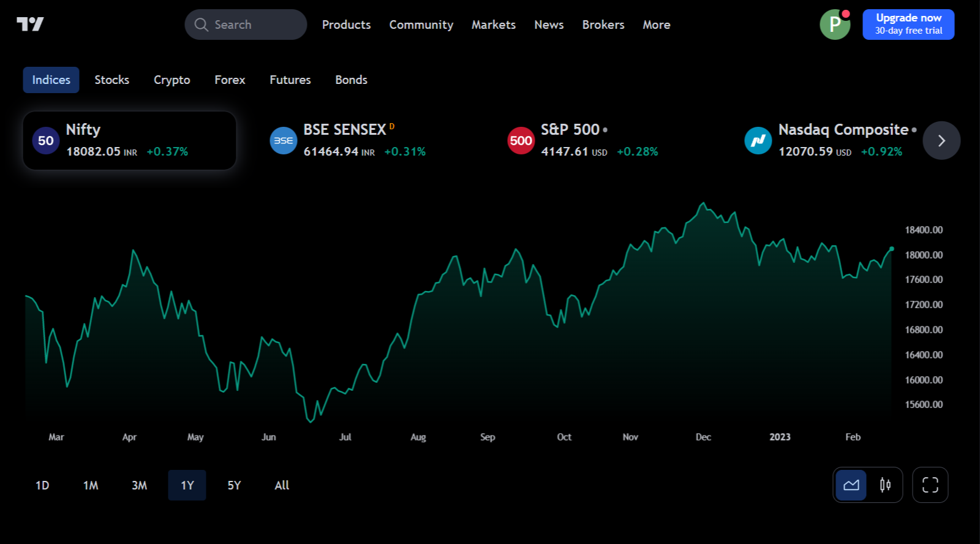This screenshot has height=544, width=980.
Task: Open the Brokers menu
Action: click(603, 25)
